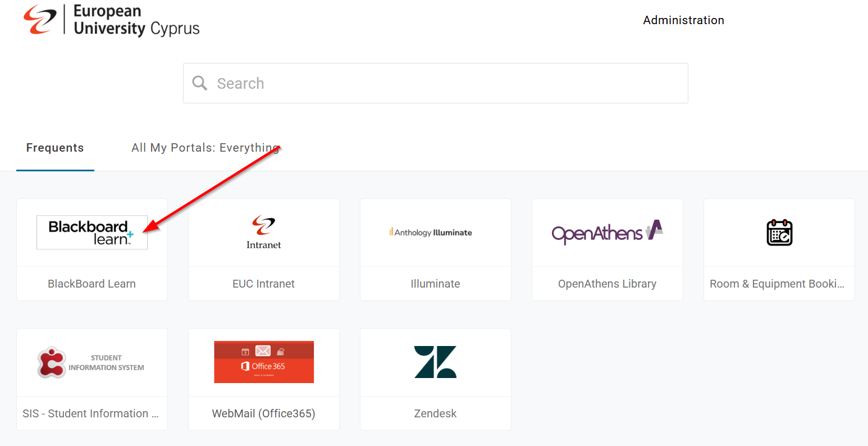Open the Administration menu
The height and width of the screenshot is (446, 868).
point(683,20)
